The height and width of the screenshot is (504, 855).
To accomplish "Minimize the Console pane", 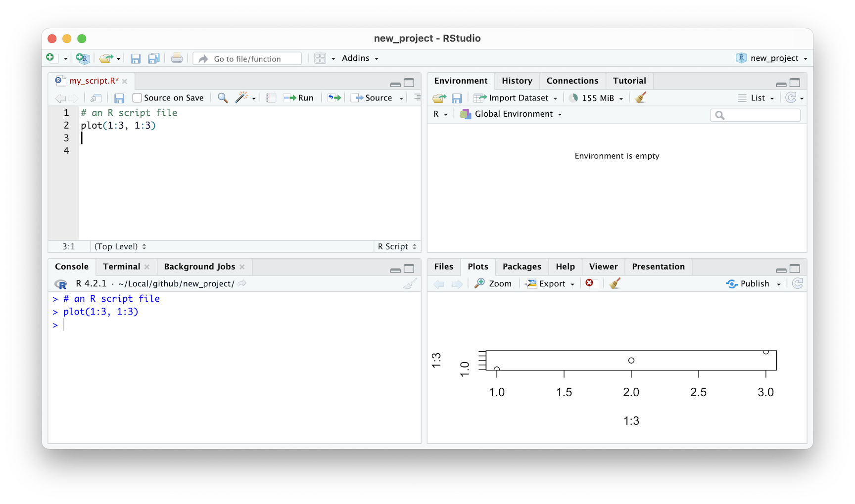I will [395, 270].
